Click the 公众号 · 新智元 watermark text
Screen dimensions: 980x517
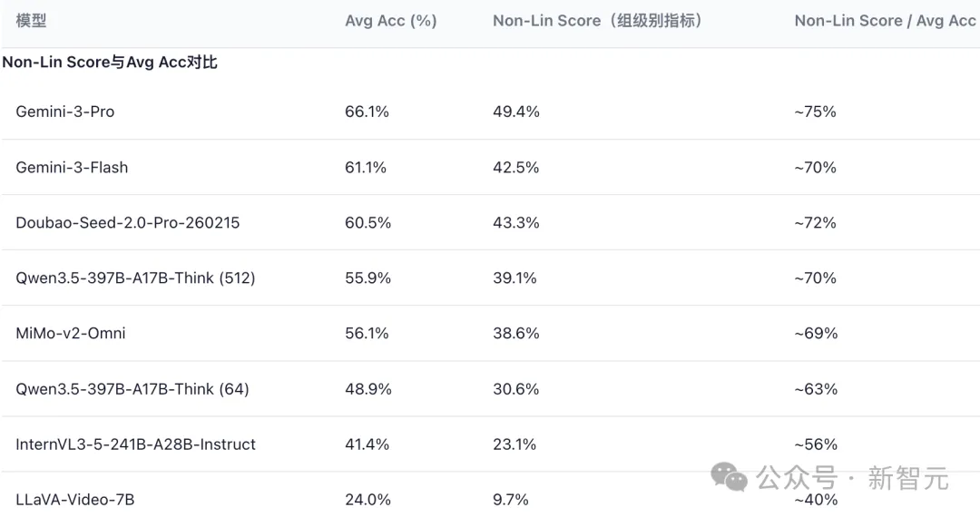tap(852, 477)
